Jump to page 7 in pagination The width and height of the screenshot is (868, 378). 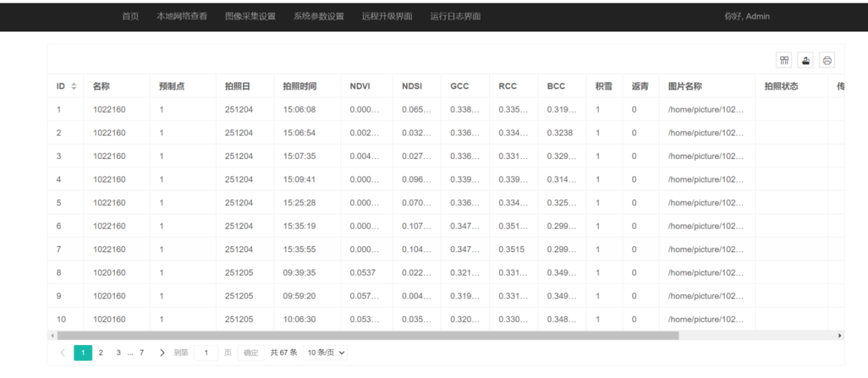142,353
